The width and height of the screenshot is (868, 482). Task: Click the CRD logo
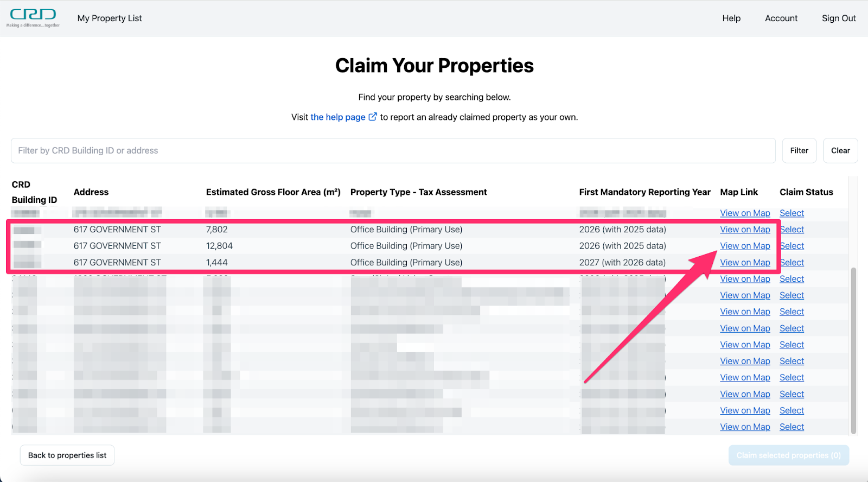[33, 17]
